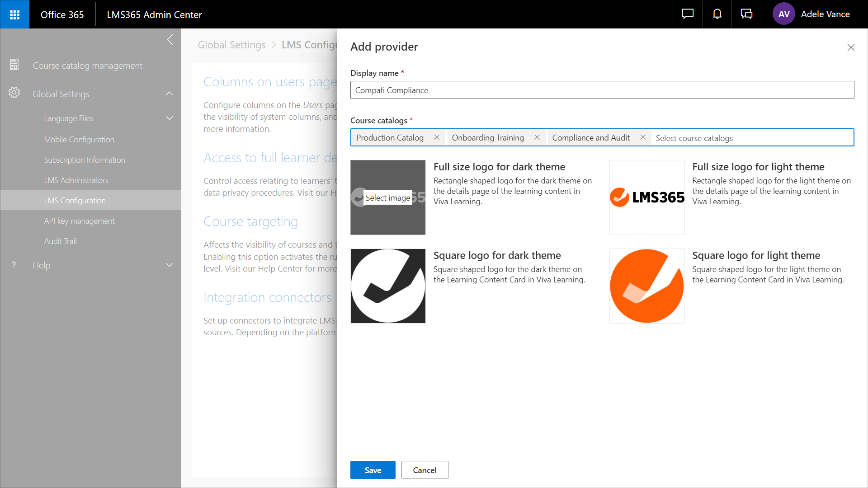Click Office 365 in the header
The width and height of the screenshot is (868, 488).
[62, 14]
